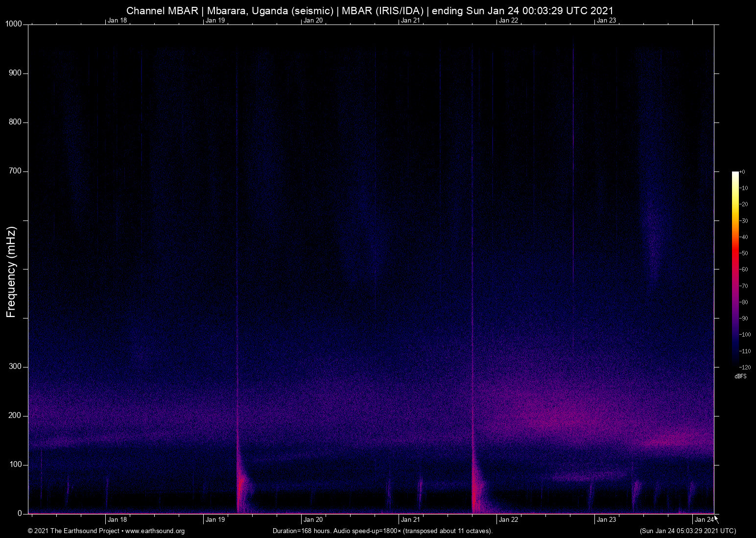Click the 300 frequency tick label

[15, 366]
